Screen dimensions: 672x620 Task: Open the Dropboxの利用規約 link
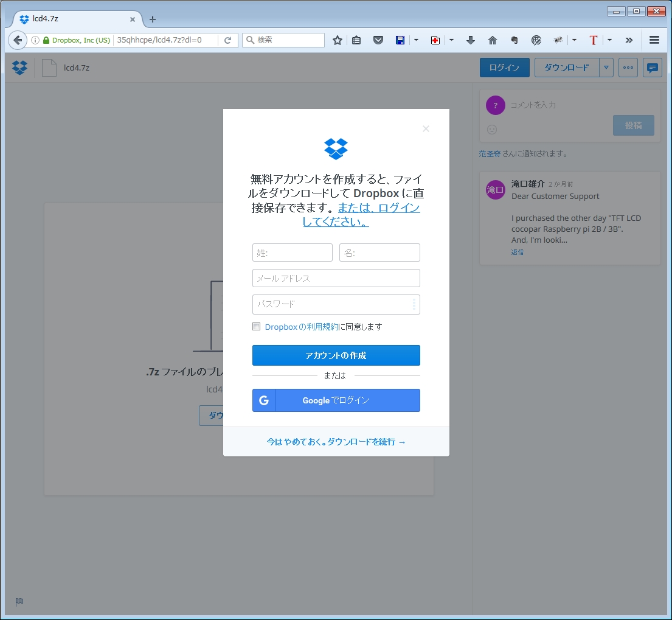point(302,327)
